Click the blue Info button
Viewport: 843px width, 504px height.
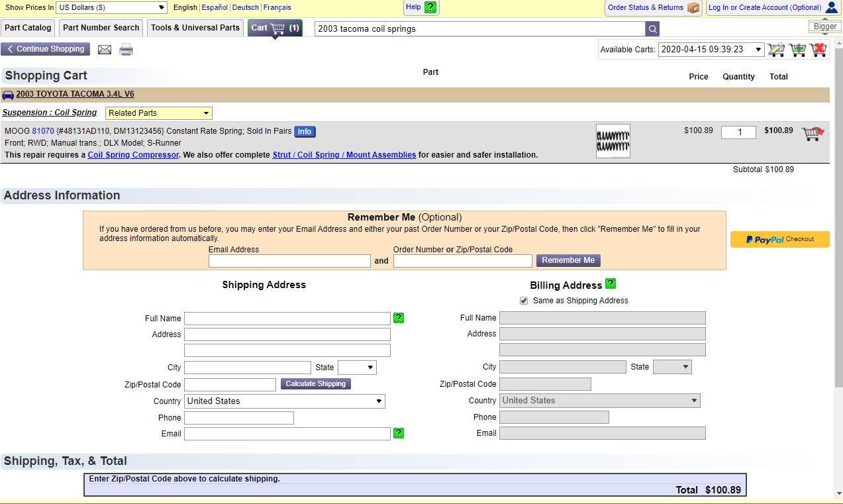point(305,132)
